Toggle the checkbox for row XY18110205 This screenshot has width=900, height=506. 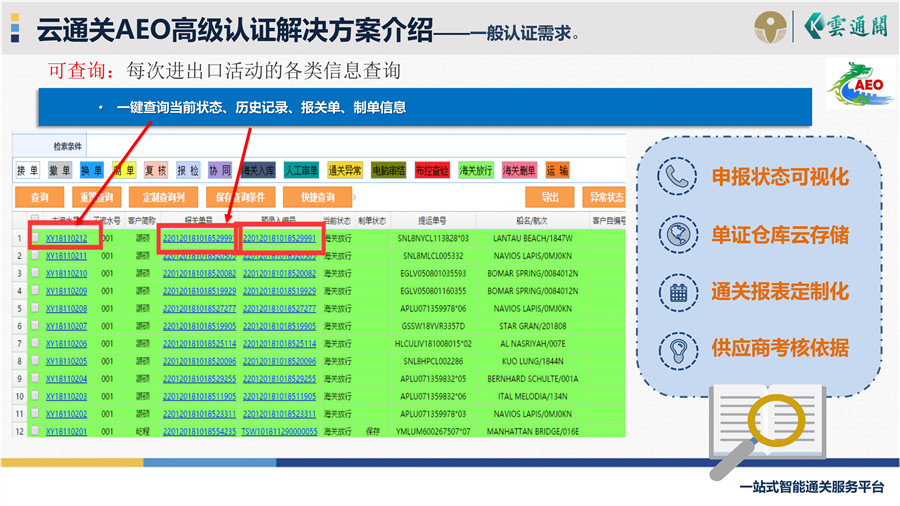click(x=35, y=361)
